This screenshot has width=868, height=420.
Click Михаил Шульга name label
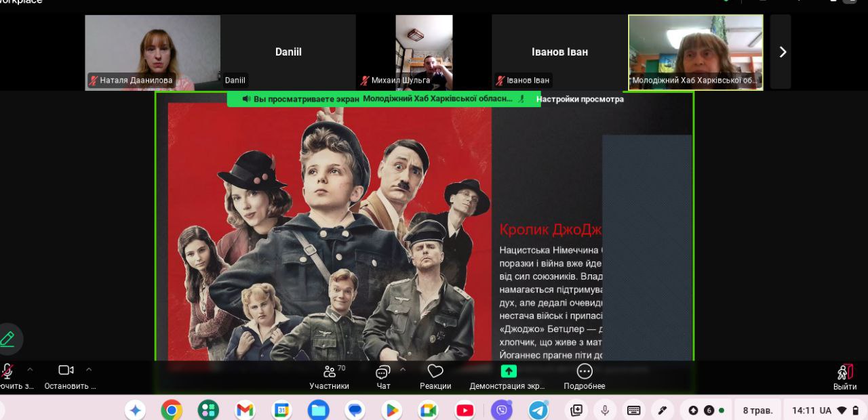[x=400, y=80]
